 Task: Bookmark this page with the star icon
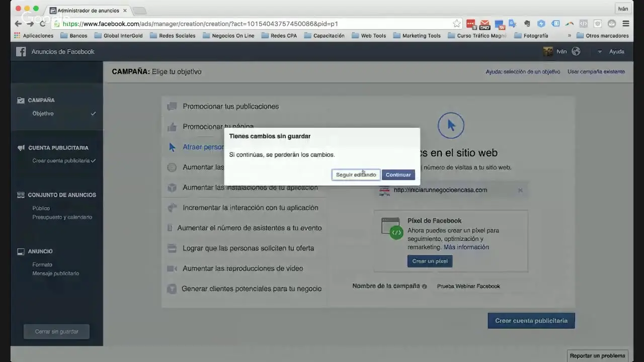point(456,24)
